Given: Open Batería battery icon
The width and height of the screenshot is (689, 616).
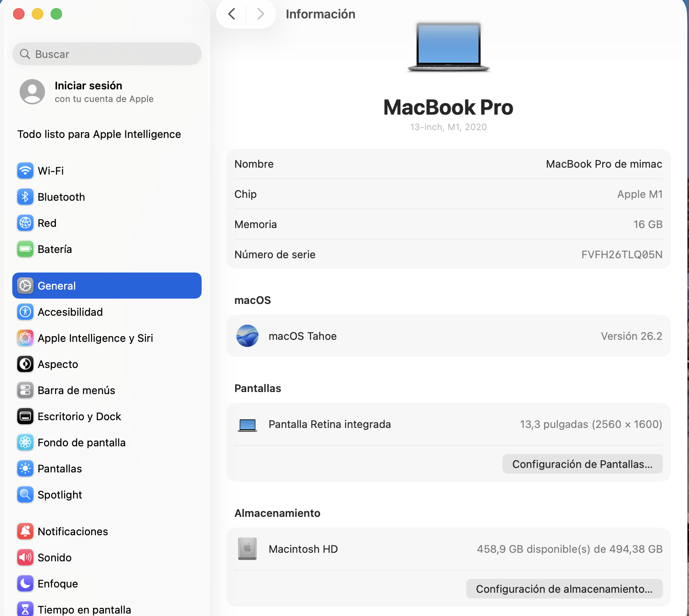Looking at the screenshot, I should click(x=25, y=249).
